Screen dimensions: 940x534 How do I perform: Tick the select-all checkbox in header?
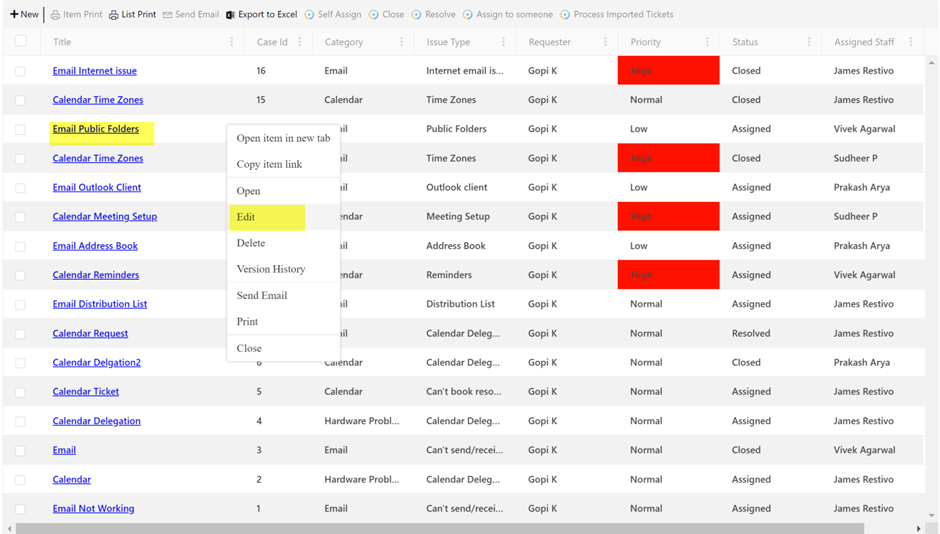coord(21,42)
